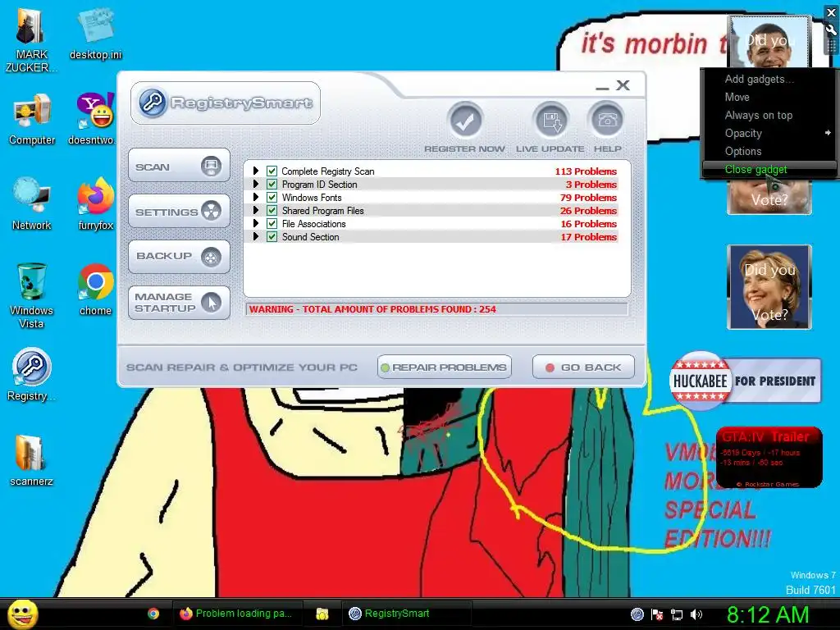Launch the chome Chrome shortcut
The height and width of the screenshot is (630, 840).
[95, 282]
